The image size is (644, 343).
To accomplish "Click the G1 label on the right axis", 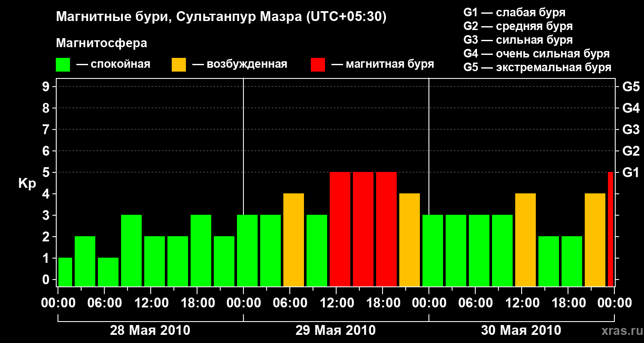I will coord(631,172).
